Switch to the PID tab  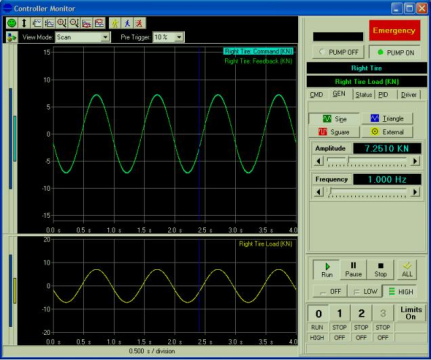pyautogui.click(x=383, y=95)
